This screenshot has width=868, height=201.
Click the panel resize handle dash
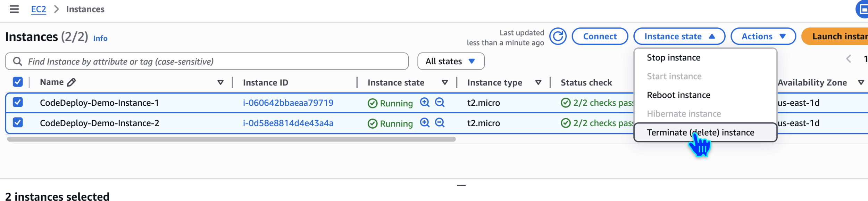461,185
